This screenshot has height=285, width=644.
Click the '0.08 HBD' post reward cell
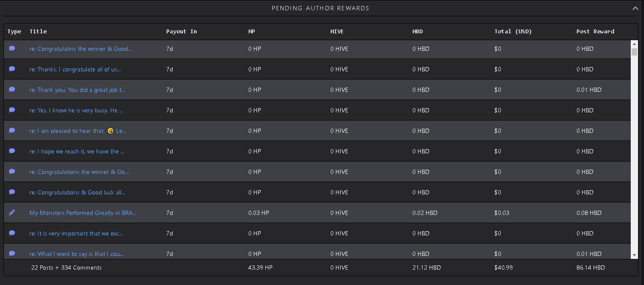[x=589, y=213]
